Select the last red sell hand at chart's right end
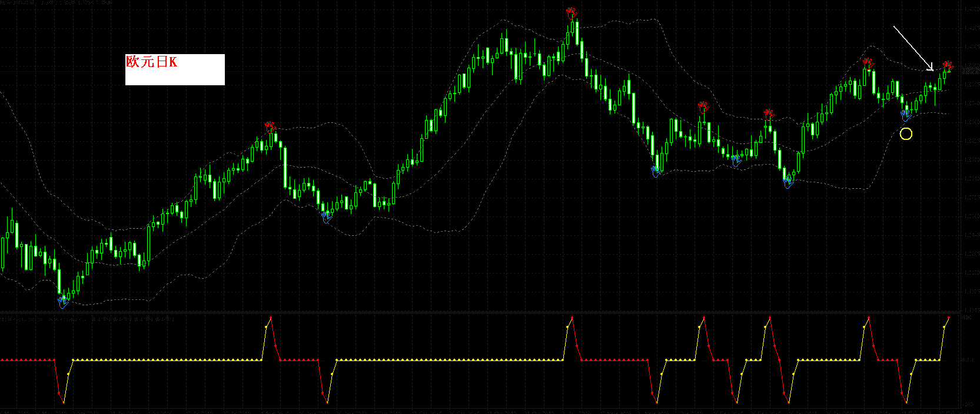The image size is (980, 414). (948, 66)
